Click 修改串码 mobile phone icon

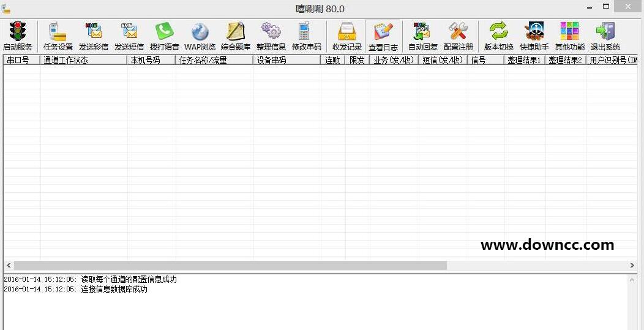(304, 32)
